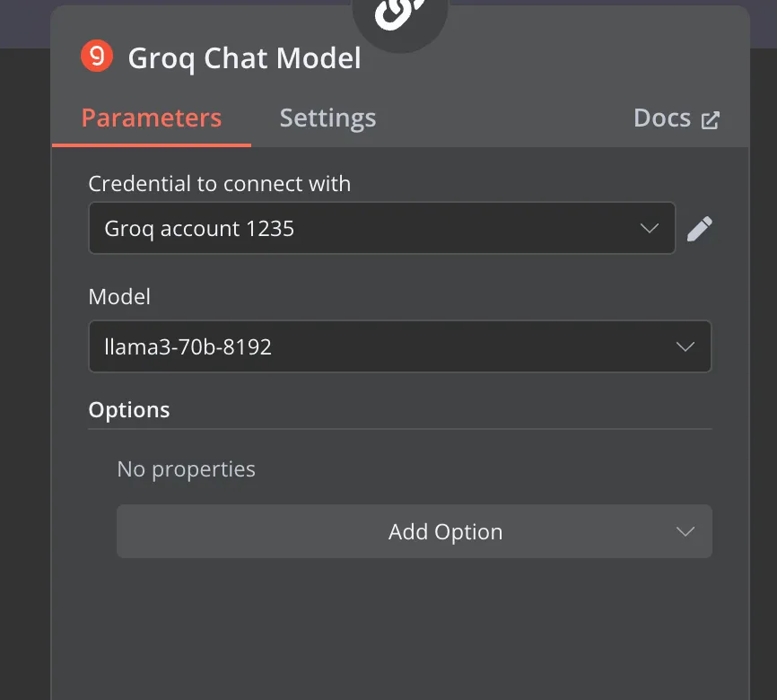The width and height of the screenshot is (777, 700).
Task: Click the chevron arrow on Add Option
Action: (x=685, y=531)
